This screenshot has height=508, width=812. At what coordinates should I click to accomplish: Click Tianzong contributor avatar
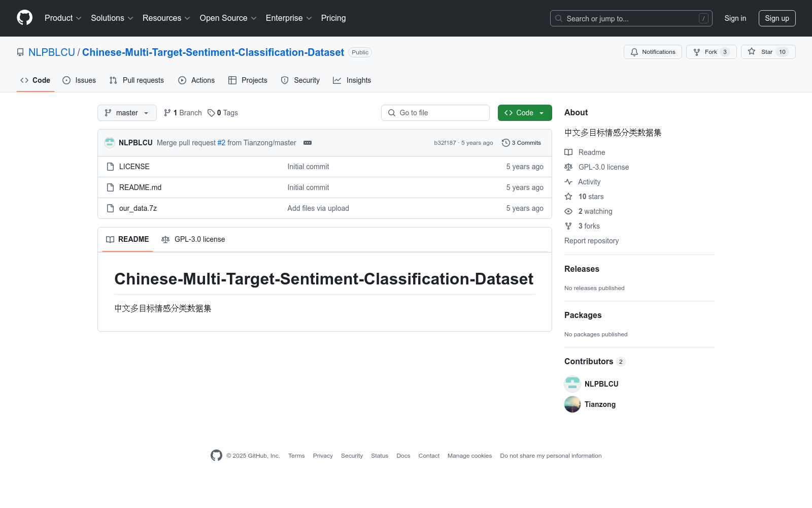(x=572, y=404)
